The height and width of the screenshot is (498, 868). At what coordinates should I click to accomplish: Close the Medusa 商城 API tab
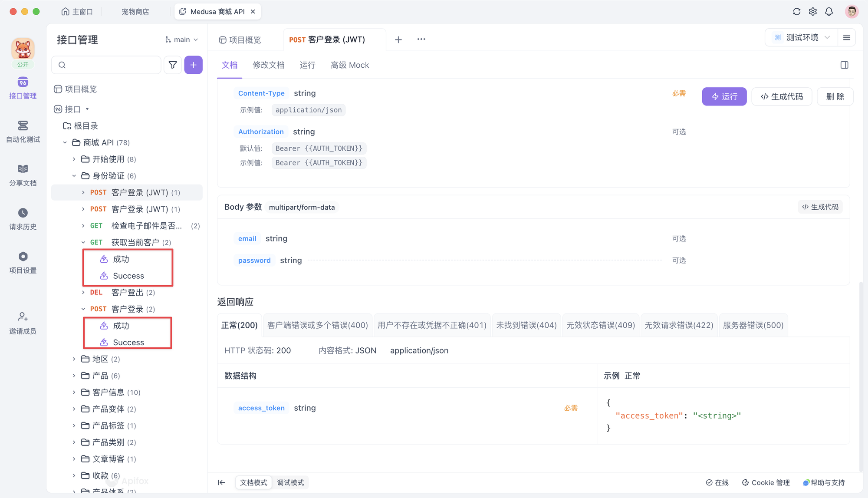click(253, 12)
